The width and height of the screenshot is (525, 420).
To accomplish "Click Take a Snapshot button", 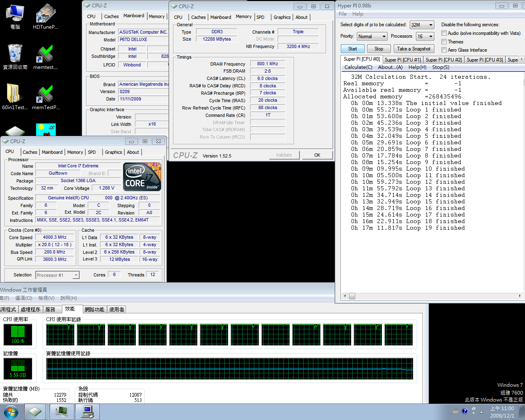I will point(413,49).
